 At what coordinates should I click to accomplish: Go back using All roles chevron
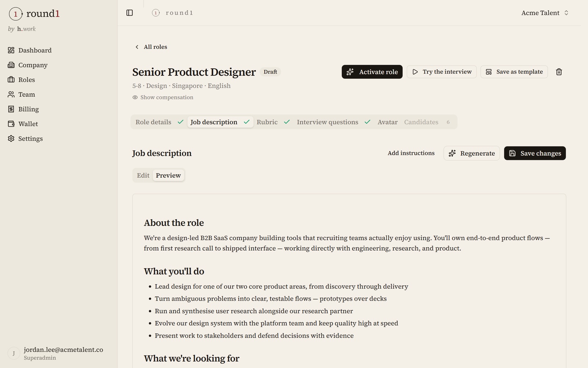coord(137,47)
